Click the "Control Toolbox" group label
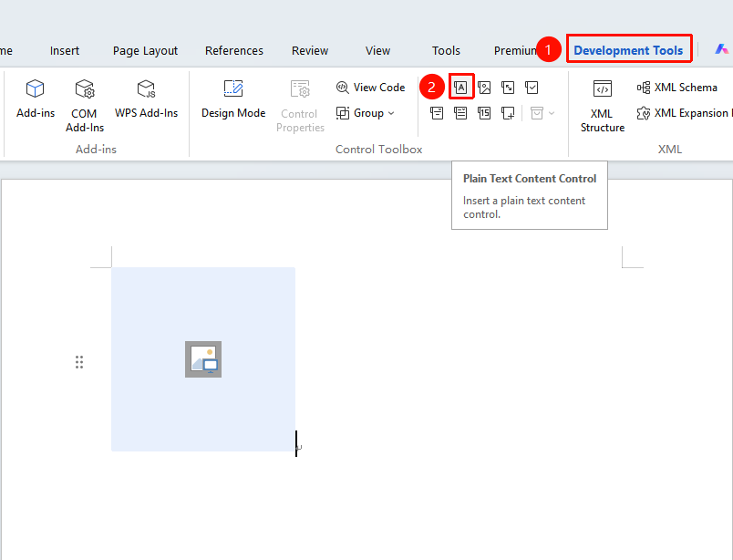The height and width of the screenshot is (560, 733). (x=378, y=150)
